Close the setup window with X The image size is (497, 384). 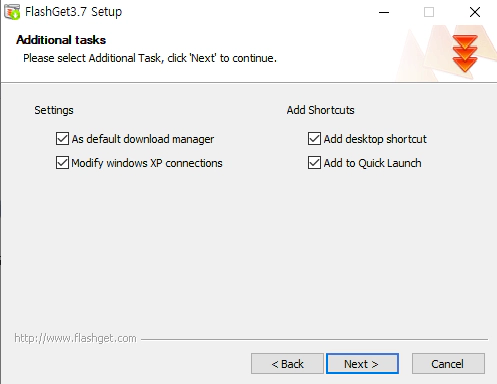click(475, 12)
